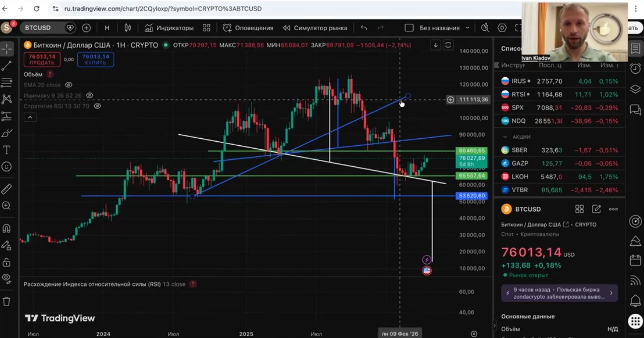Lock all drawing tools
Viewport: 644px width, 338px height.
(x=7, y=262)
